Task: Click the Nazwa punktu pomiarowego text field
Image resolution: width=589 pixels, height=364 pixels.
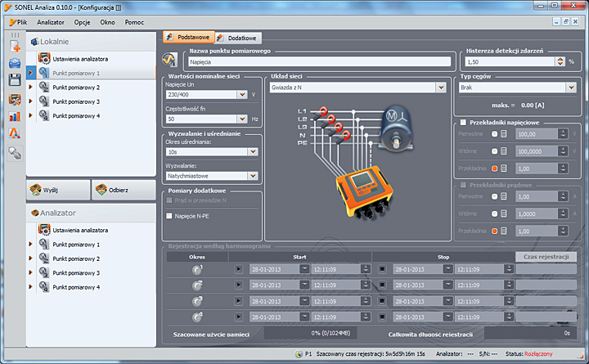Action: pos(319,61)
